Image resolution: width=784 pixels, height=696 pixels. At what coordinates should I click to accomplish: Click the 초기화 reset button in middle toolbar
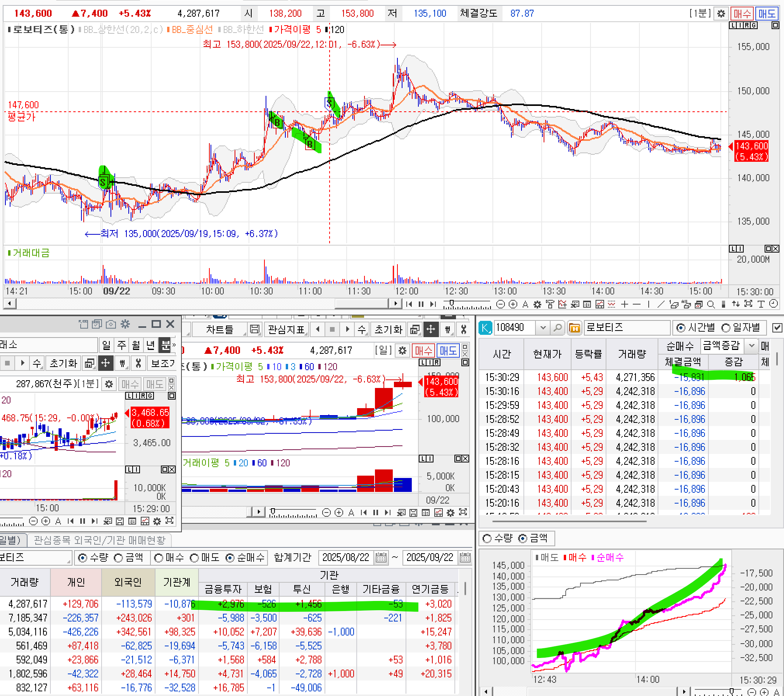click(388, 330)
